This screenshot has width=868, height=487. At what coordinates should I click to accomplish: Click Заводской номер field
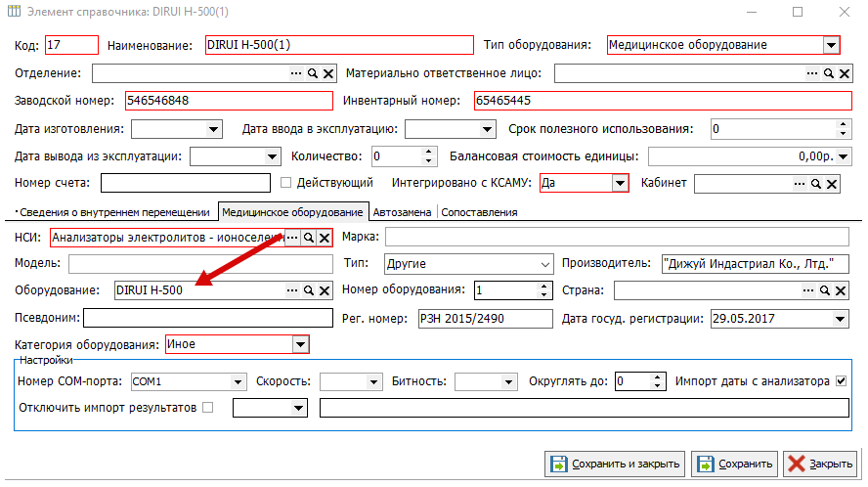[229, 101]
